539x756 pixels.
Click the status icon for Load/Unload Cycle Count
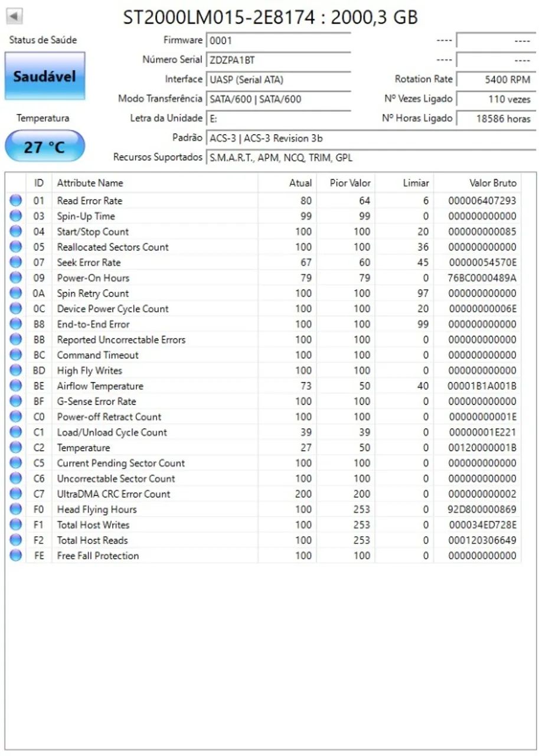(16, 432)
